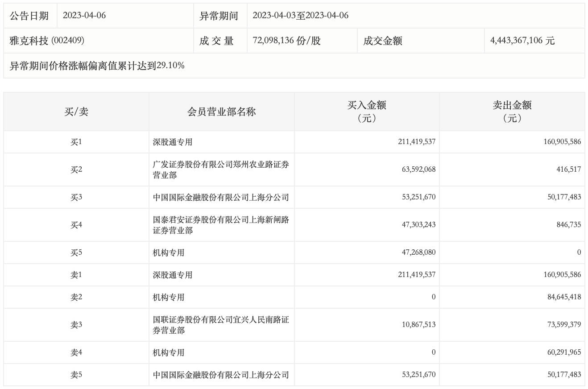
Task: Select 机构专用 in the 卖4 row
Action: tap(169, 352)
